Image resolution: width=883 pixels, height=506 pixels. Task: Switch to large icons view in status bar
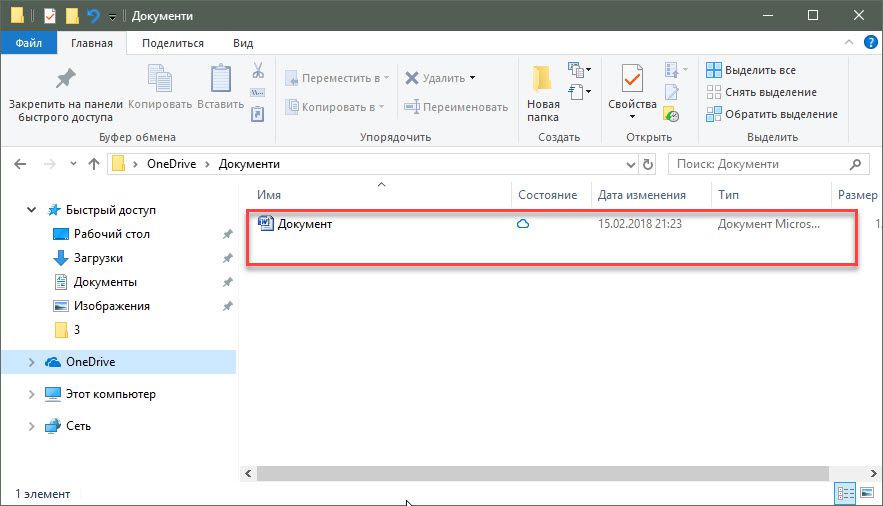pyautogui.click(x=866, y=493)
